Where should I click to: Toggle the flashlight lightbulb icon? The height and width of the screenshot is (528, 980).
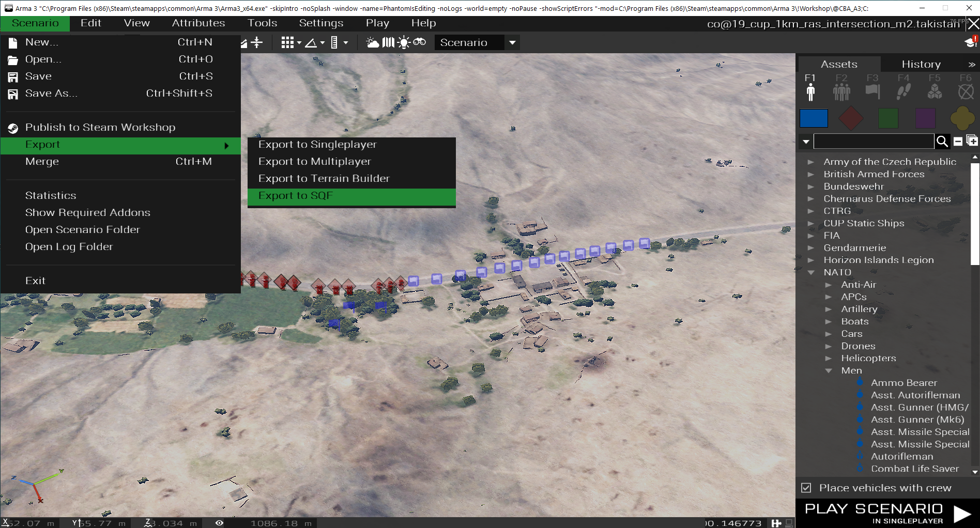[404, 42]
